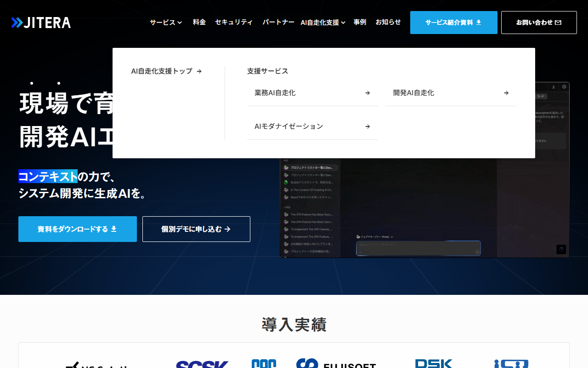The image size is (588, 368).
Task: Click the arrow icon in 個別デモに申し込む
Action: pyautogui.click(x=227, y=229)
